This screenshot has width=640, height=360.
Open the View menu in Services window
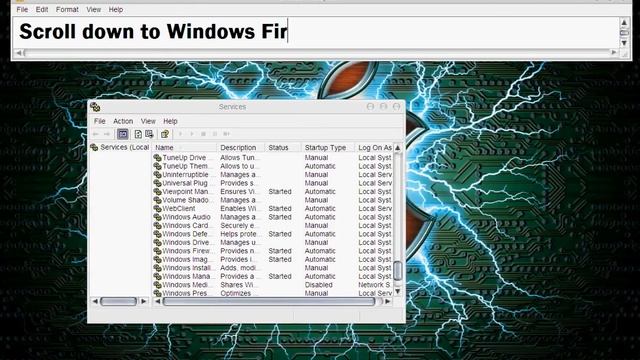(x=148, y=121)
